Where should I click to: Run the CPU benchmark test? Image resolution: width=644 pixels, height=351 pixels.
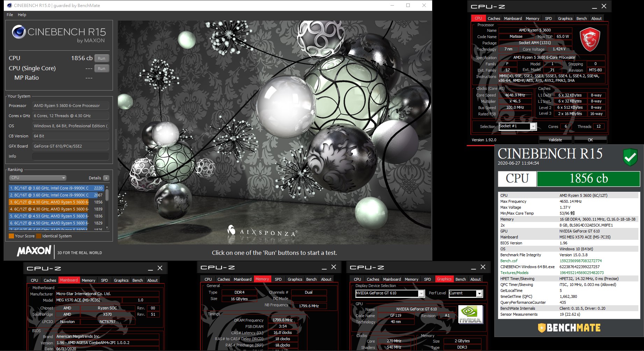[101, 58]
